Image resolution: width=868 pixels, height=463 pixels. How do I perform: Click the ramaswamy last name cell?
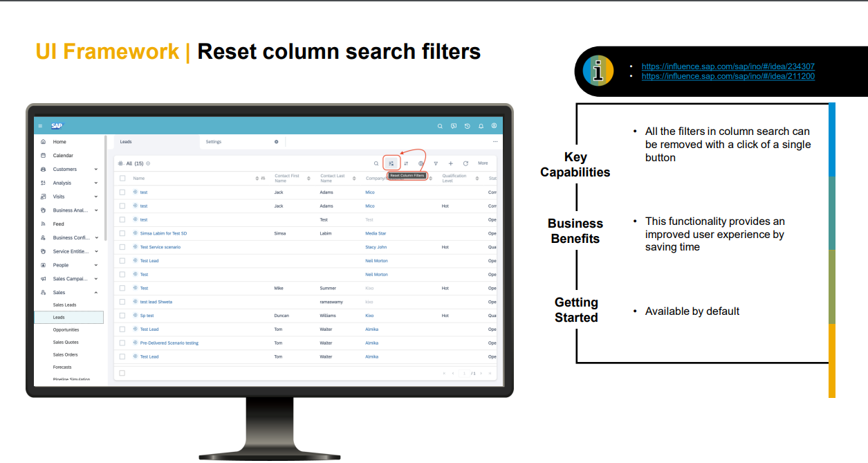pyautogui.click(x=331, y=302)
